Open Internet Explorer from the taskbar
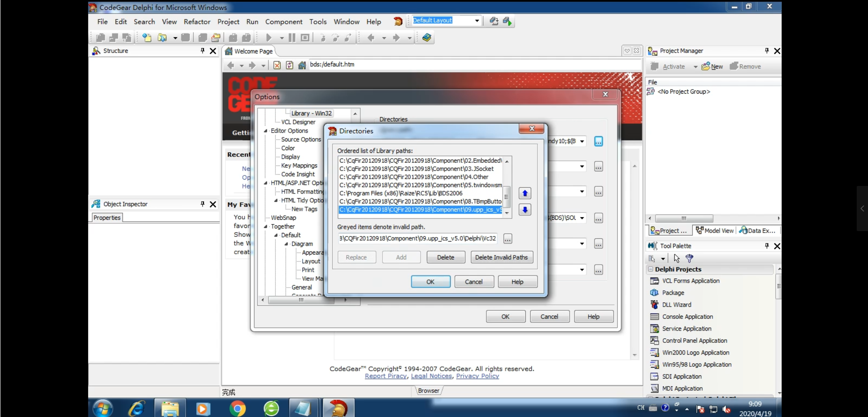Screen dimensions: 868x417 pos(136,408)
